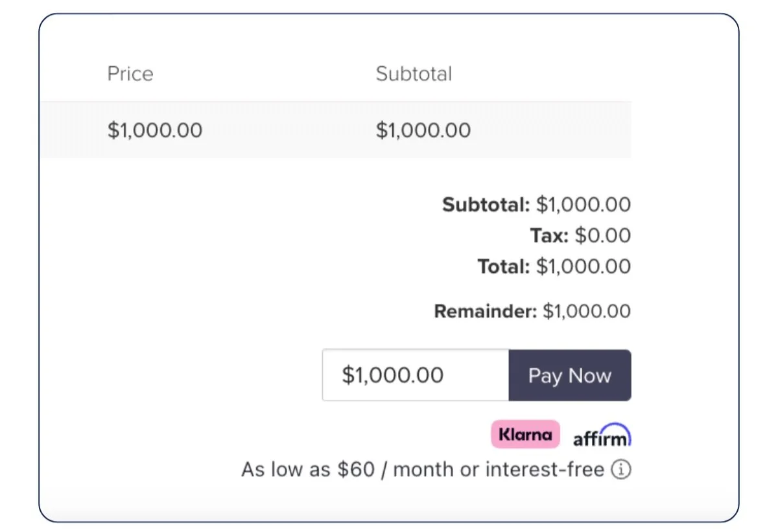Select the Total amount $1,000.00

tap(583, 266)
